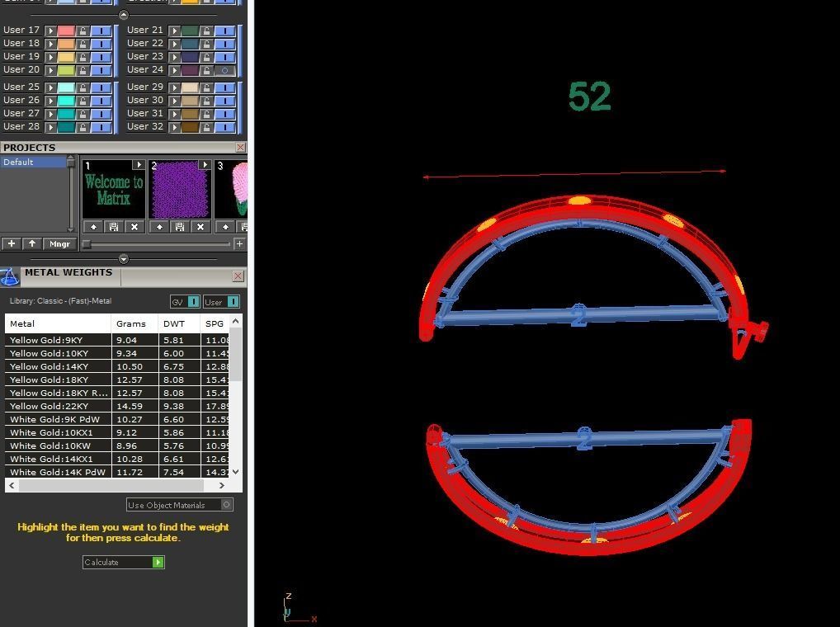Pick the User 23 navy color swatch

point(190,57)
